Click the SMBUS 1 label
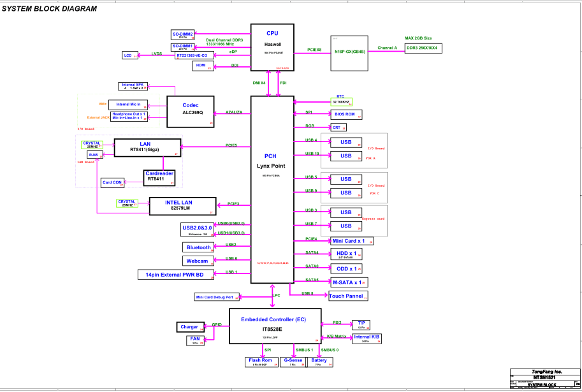The image size is (582, 392). [x=304, y=350]
